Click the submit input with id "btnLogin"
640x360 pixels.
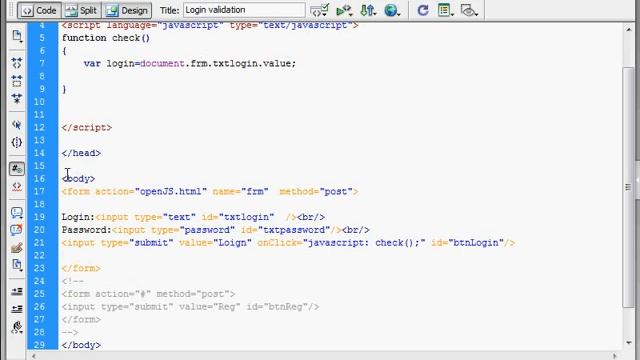click(x=288, y=243)
